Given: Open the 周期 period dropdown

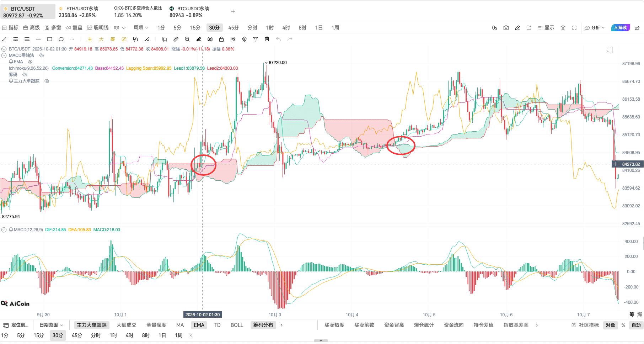Looking at the screenshot, I should [141, 28].
